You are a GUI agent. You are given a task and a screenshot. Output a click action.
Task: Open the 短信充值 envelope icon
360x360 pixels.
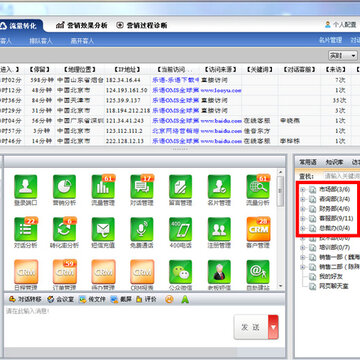103,229
